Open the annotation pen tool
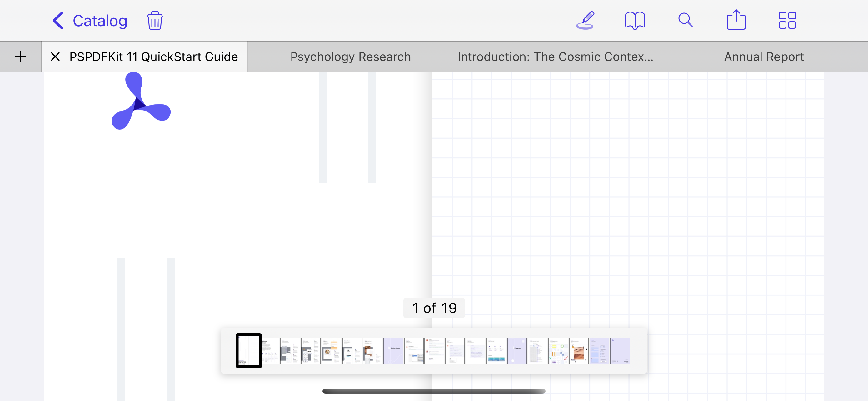Viewport: 868px width, 401px height. point(585,21)
